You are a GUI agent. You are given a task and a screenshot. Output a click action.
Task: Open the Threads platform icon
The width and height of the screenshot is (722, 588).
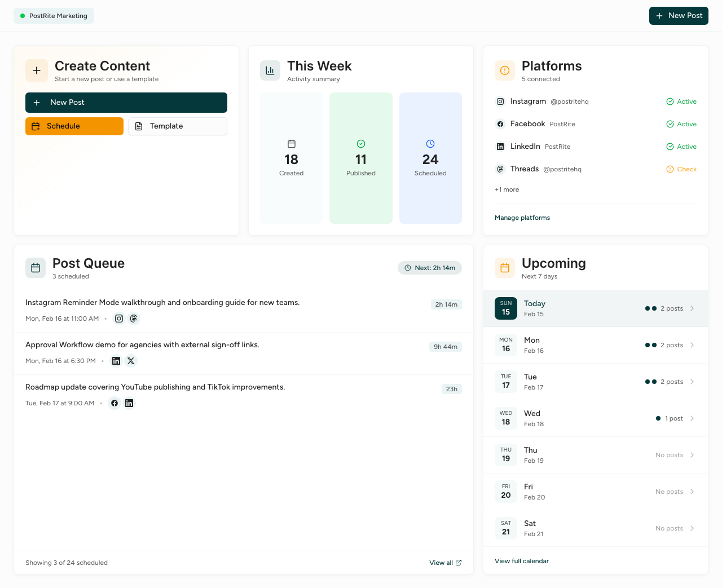pos(500,169)
